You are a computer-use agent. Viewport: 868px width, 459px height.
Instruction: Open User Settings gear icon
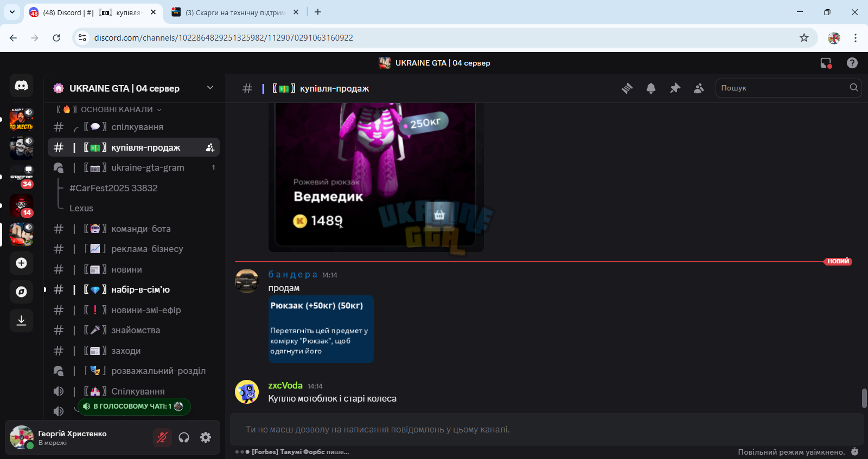pos(206,437)
